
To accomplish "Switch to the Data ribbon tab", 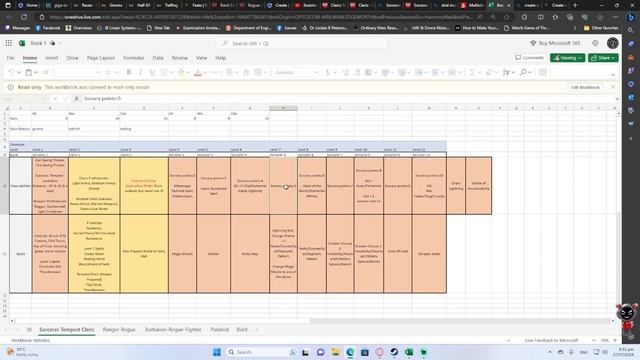I will coord(158,58).
